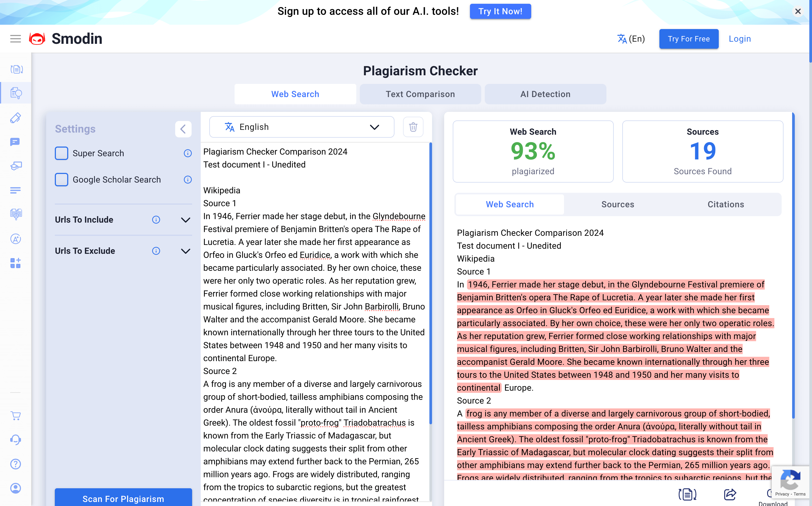Image resolution: width=812 pixels, height=506 pixels.
Task: Click the page vertical scrollbar
Action: coord(810,31)
